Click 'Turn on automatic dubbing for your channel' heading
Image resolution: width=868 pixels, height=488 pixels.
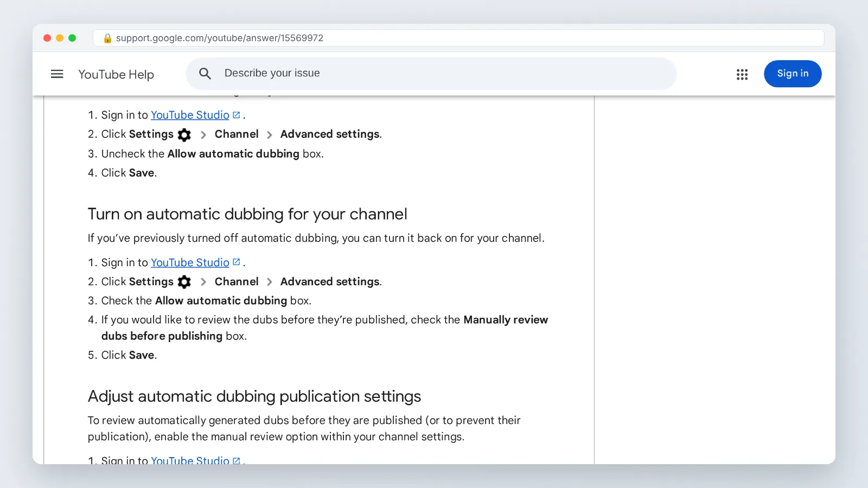coord(247,214)
